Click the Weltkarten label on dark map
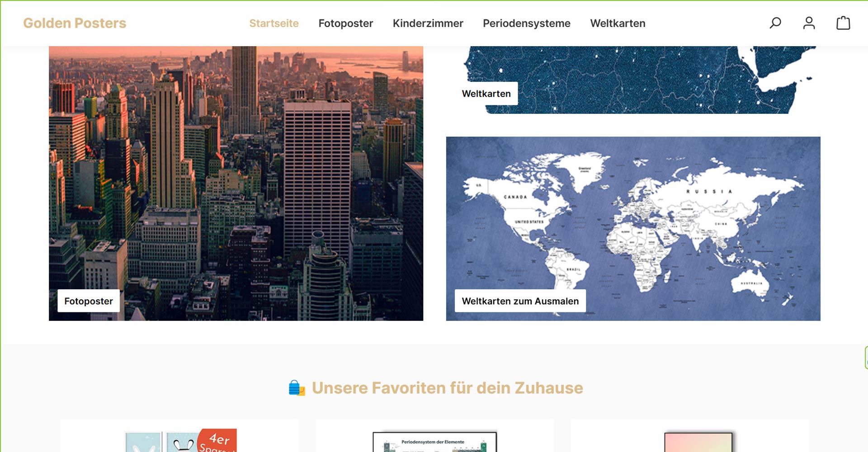The image size is (868, 452). coord(486,94)
